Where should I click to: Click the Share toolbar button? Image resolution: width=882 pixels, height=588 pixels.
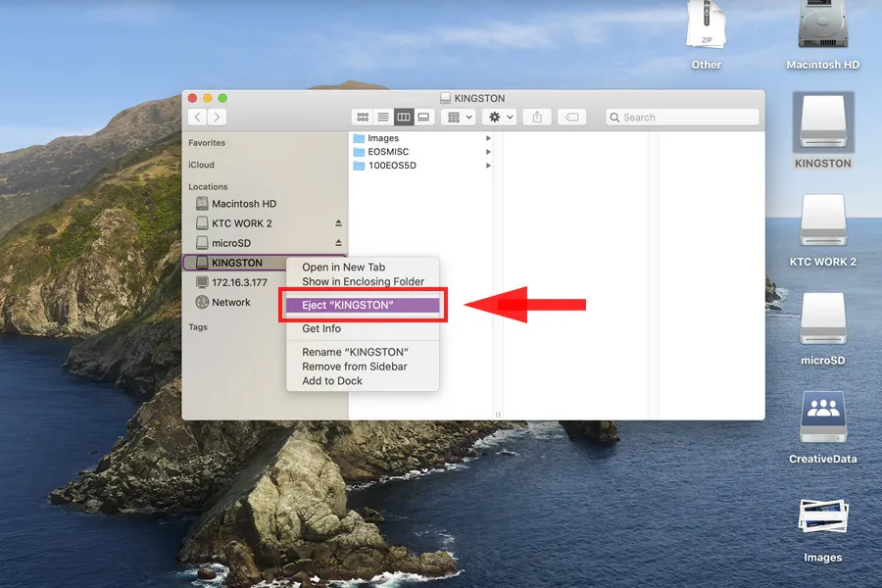[x=537, y=117]
